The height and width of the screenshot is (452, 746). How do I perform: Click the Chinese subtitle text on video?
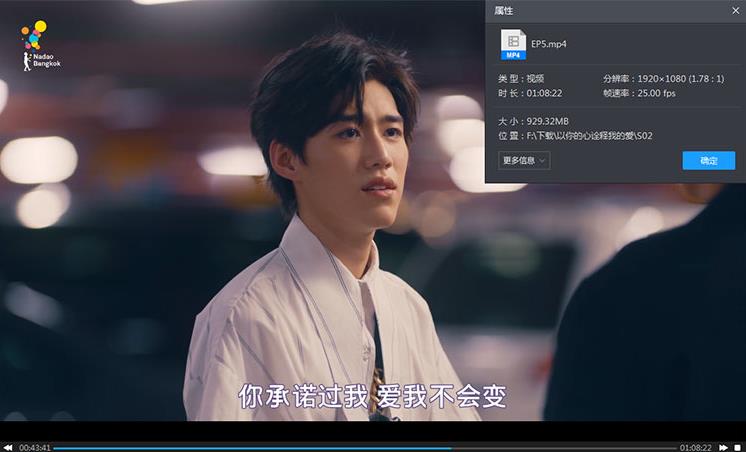[372, 396]
